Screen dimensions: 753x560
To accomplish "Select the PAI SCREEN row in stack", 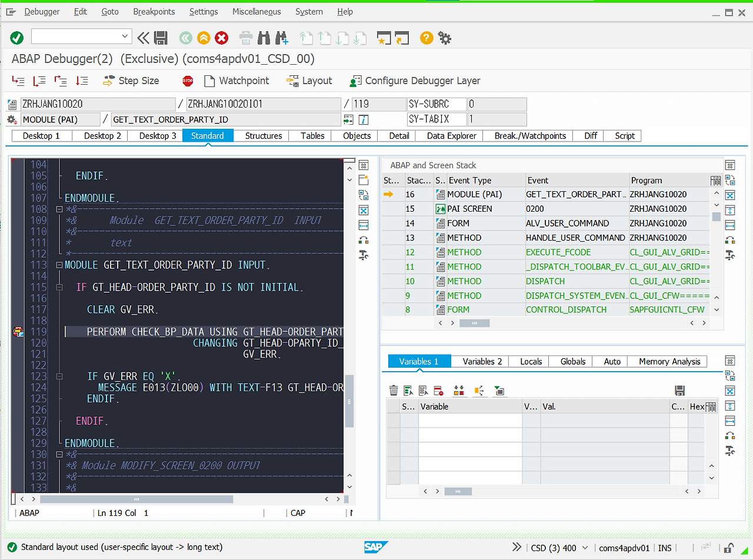I will coord(546,209).
